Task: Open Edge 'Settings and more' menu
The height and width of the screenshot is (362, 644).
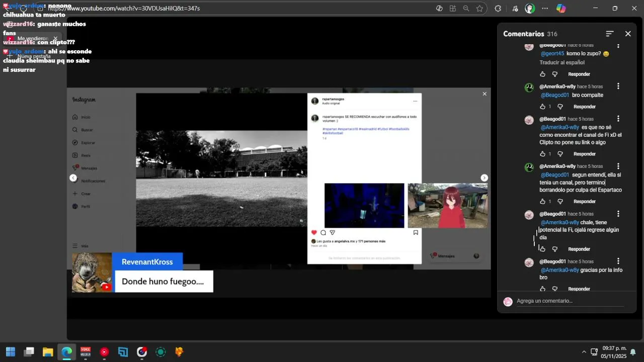Action: (545, 9)
